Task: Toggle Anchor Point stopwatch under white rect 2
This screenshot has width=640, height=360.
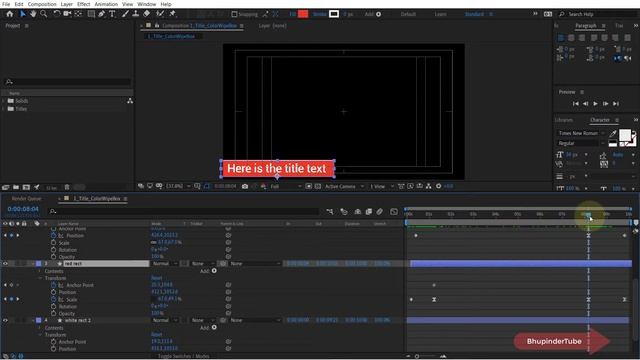Action: click(x=53, y=342)
